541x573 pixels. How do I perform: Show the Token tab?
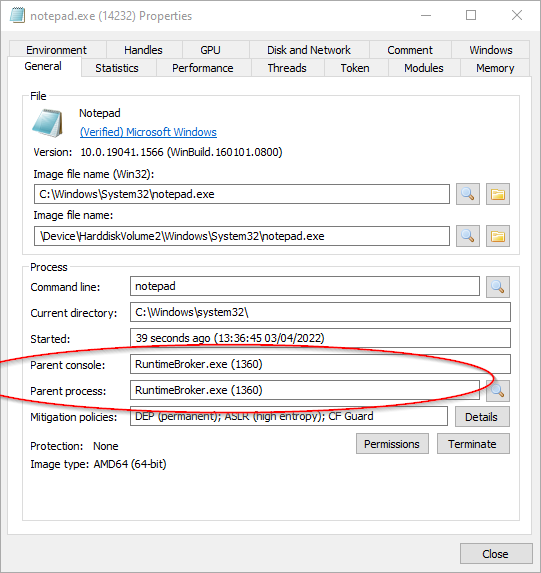coord(355,68)
